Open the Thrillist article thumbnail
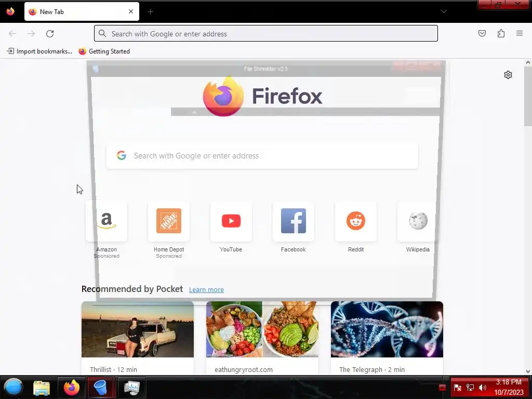The width and height of the screenshot is (532, 399). click(x=137, y=329)
